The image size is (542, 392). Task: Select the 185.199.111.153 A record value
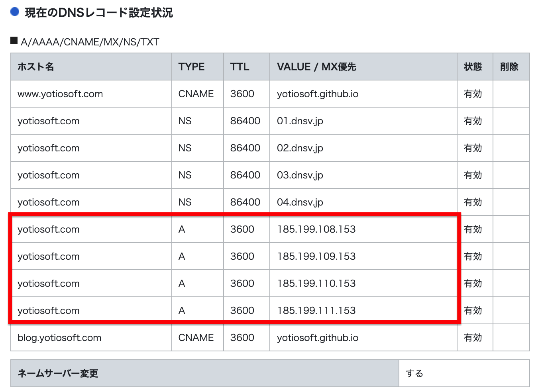[316, 311]
